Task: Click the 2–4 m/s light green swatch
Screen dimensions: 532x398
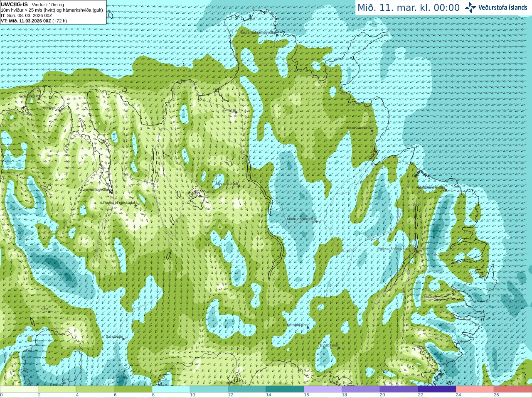Action: click(57, 389)
